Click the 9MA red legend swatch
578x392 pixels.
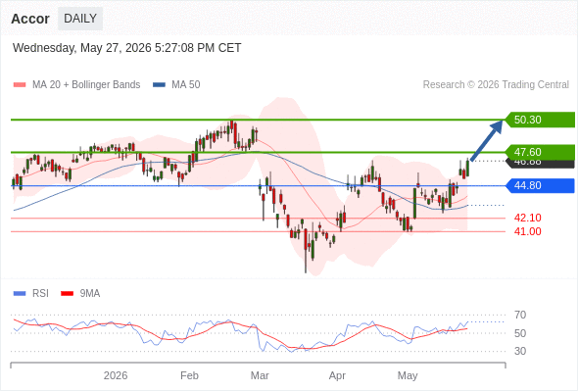[67, 294]
